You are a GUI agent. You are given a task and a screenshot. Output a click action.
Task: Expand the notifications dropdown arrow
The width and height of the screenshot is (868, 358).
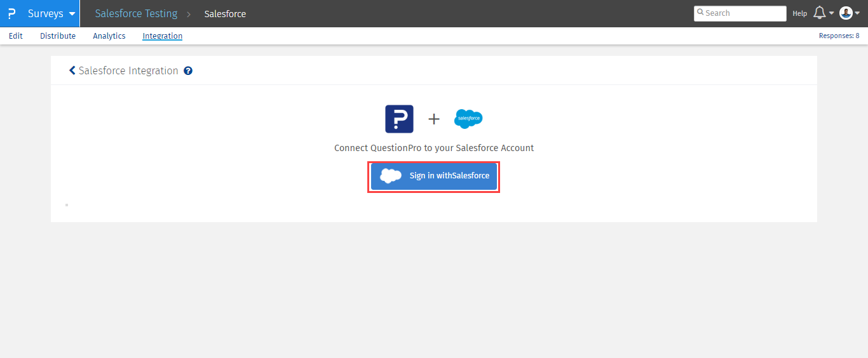pyautogui.click(x=831, y=13)
